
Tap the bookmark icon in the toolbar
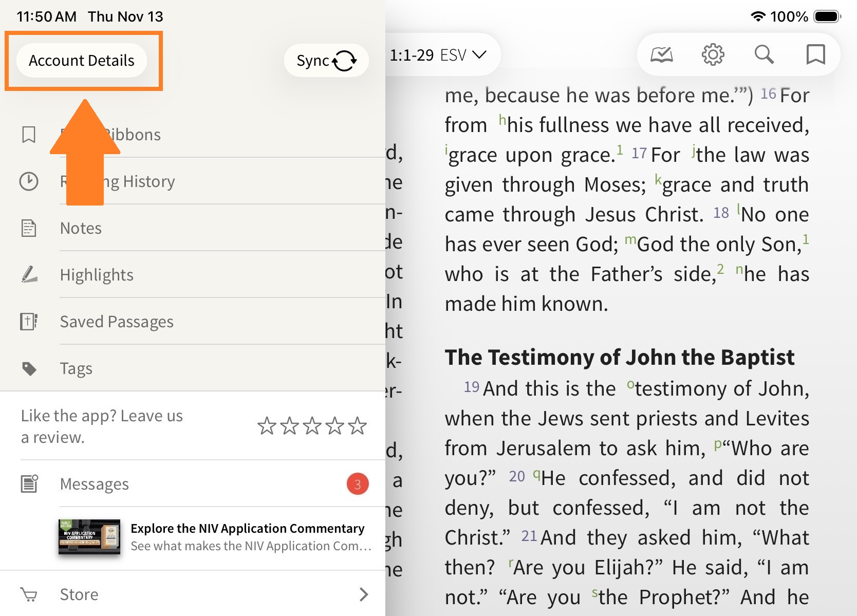815,54
